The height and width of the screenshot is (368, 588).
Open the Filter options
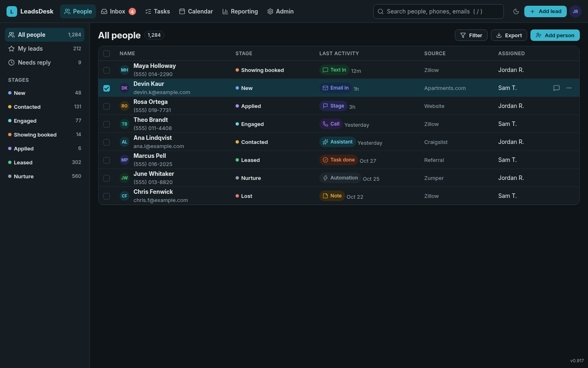point(471,35)
